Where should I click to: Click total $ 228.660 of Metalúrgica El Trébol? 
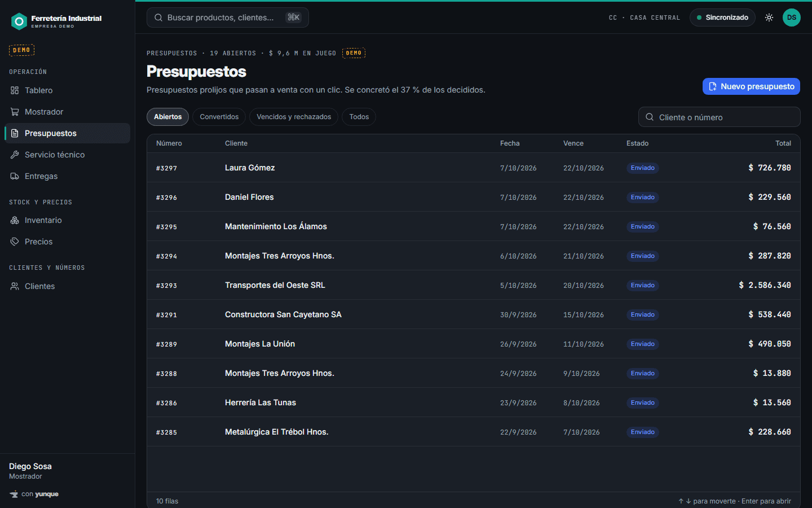pos(770,432)
